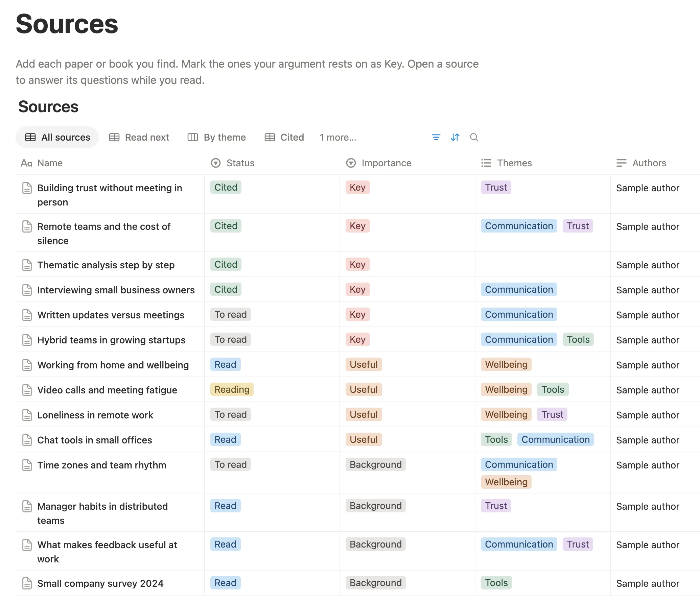This screenshot has height=605, width=700.
Task: Click Tools tag in Small company survey row
Action: [496, 583]
